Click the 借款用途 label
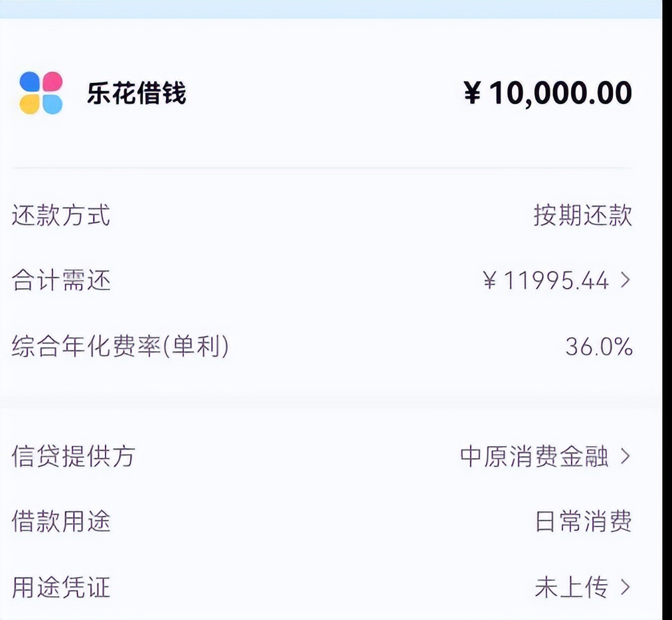The width and height of the screenshot is (672, 620). click(x=61, y=522)
